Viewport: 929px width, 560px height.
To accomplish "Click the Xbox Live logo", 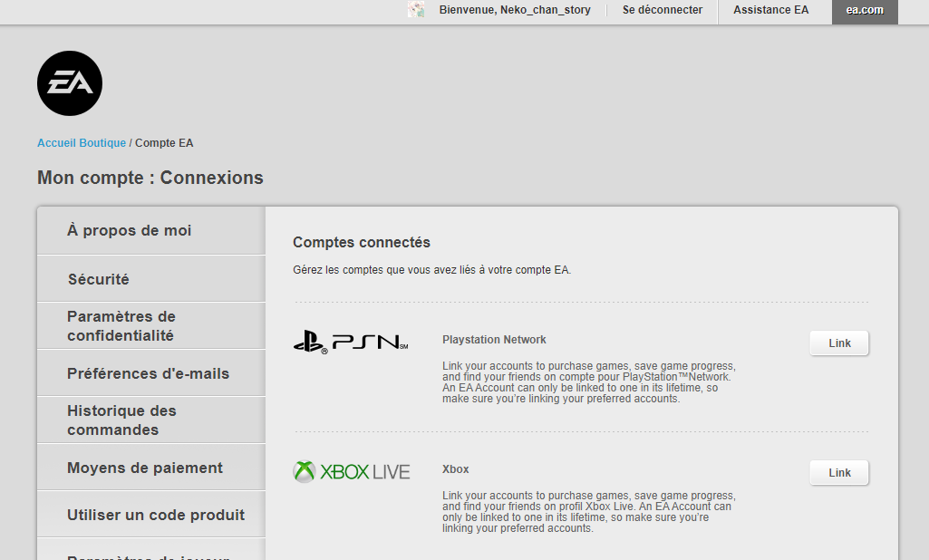I will (352, 472).
